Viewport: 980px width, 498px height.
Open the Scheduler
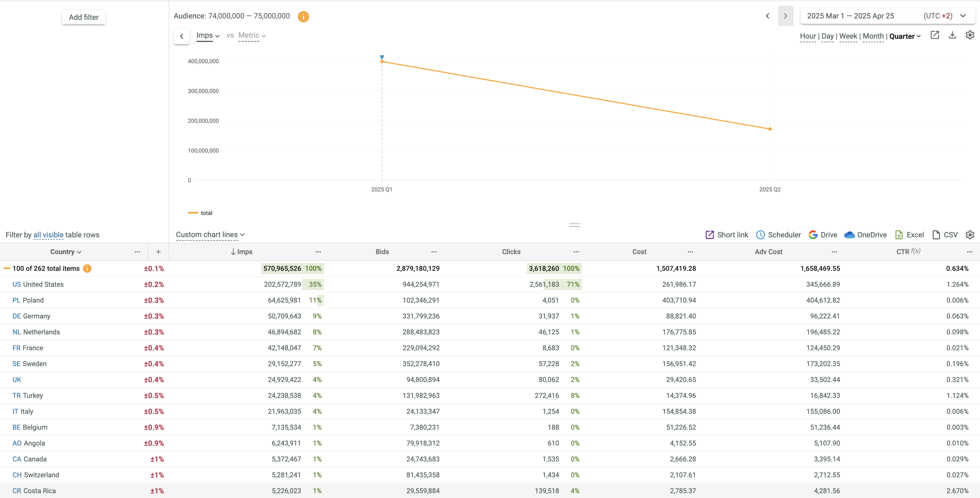778,235
